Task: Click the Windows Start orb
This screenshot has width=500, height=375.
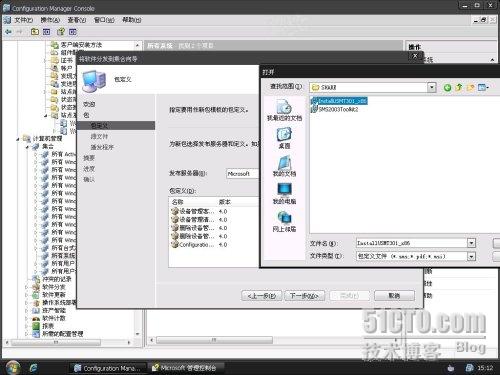Action: 13,367
